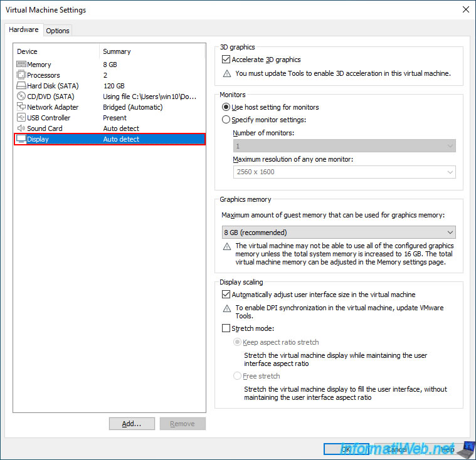Click the OK button
476x460 pixels.
(x=346, y=449)
